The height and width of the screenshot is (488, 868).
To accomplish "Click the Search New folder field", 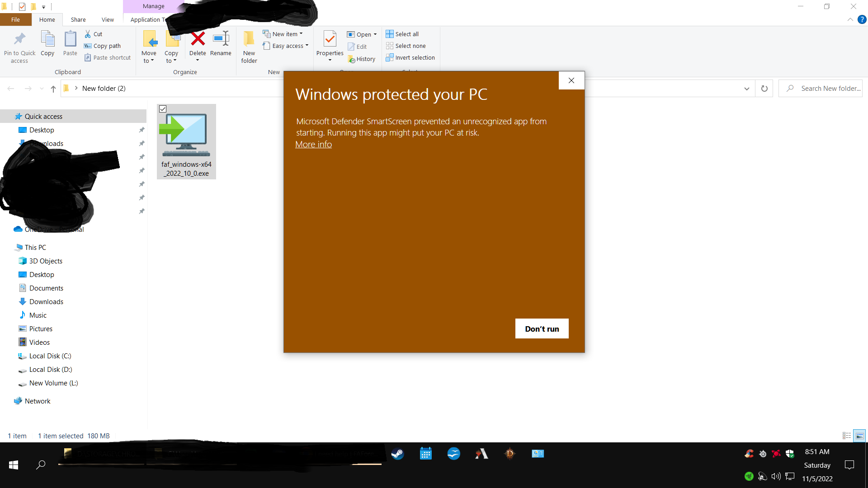I will pos(821,89).
